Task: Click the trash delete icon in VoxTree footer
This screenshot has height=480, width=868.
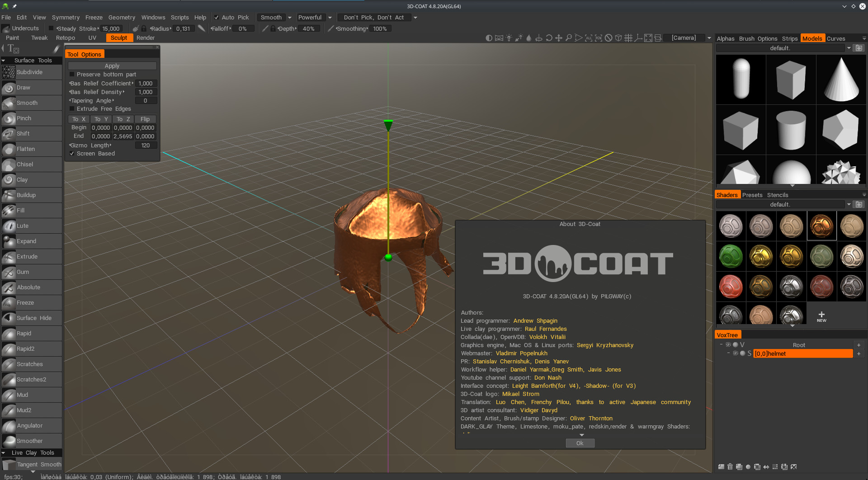Action: [x=730, y=467]
